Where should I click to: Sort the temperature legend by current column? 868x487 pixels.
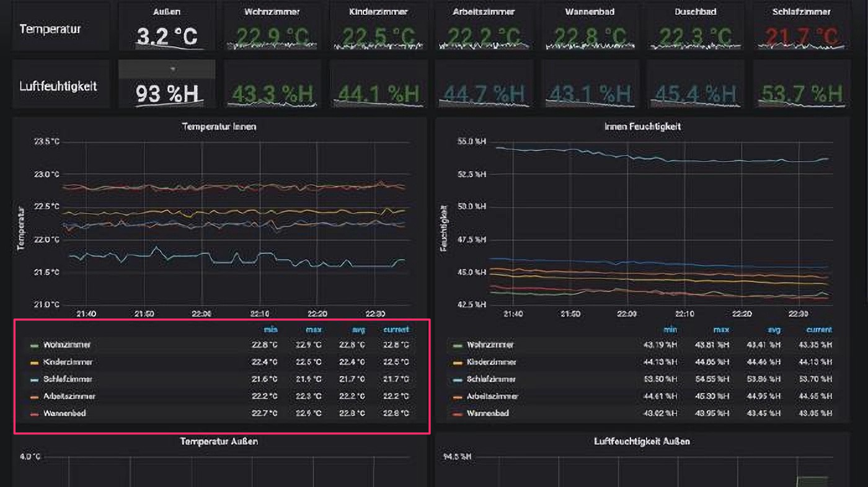pos(396,330)
